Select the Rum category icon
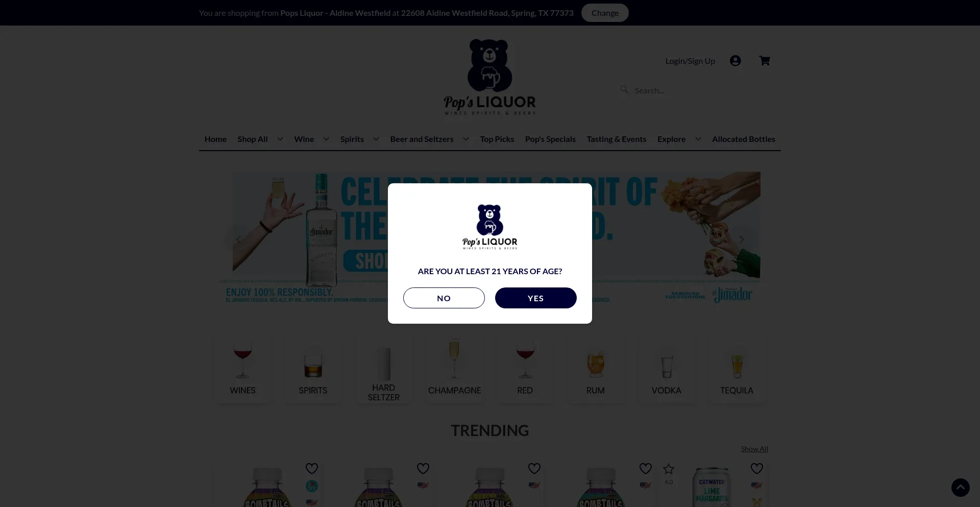The height and width of the screenshot is (507, 980). click(x=595, y=363)
